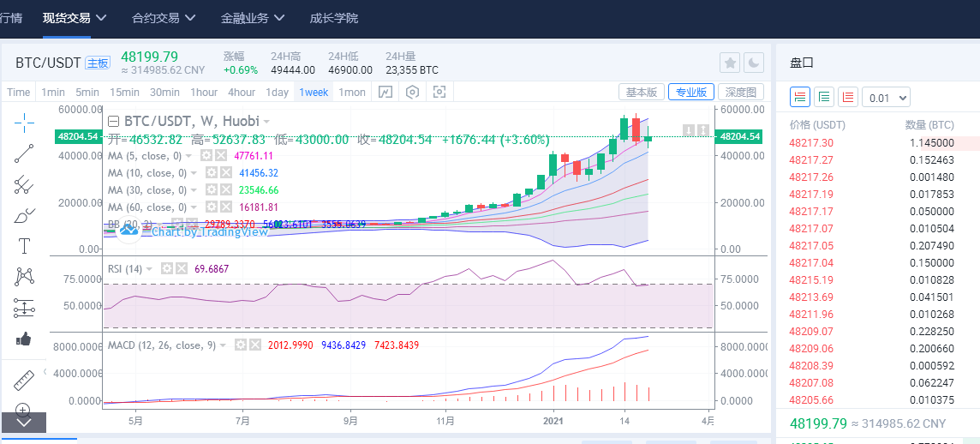980x444 pixels.
Task: Select the trend line drawing tool
Action: pos(24,153)
